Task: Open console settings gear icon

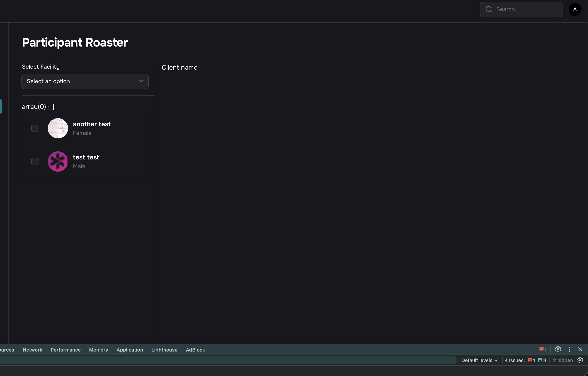Action: click(x=580, y=360)
